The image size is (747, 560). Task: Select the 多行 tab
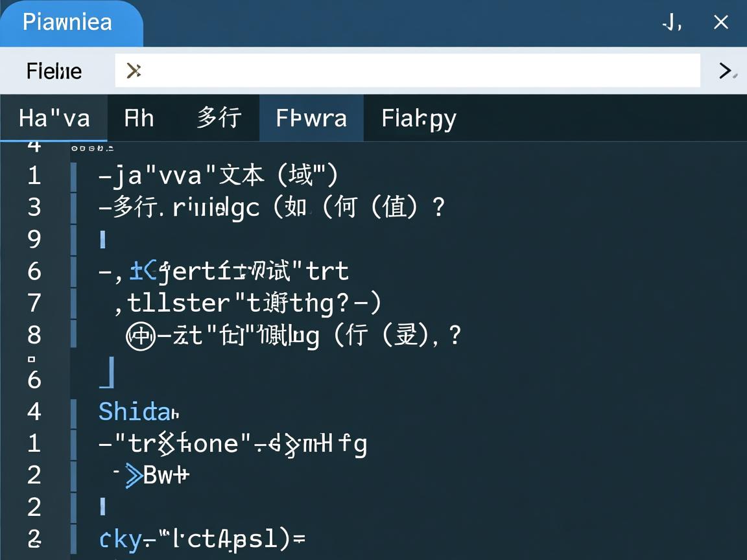coord(219,119)
